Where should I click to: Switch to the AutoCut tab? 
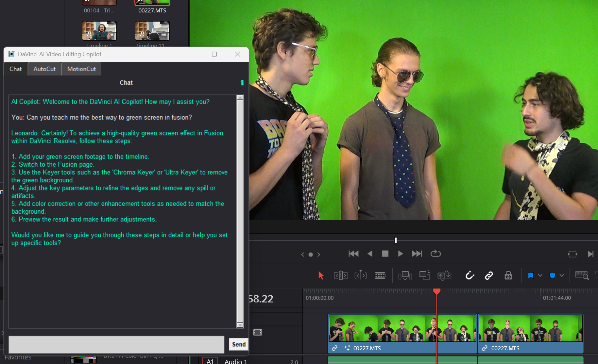44,69
